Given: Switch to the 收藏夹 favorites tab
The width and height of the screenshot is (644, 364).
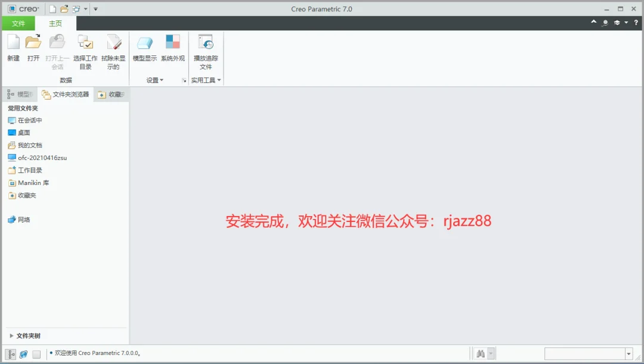Looking at the screenshot, I should click(x=111, y=94).
